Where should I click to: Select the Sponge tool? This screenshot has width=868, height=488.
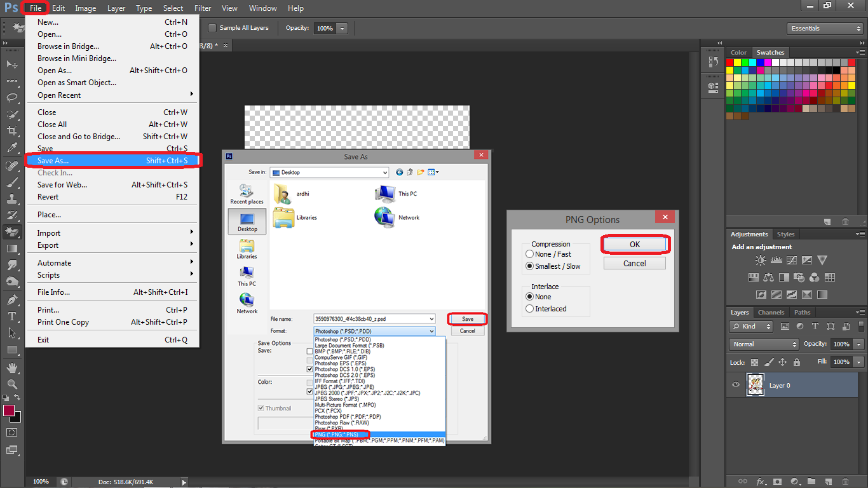12,281
